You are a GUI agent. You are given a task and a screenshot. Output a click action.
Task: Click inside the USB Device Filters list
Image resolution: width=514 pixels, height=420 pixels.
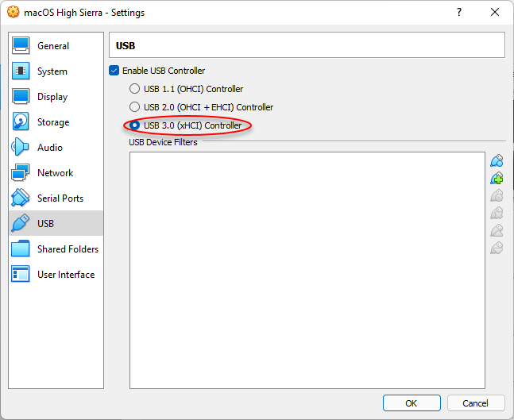point(307,270)
